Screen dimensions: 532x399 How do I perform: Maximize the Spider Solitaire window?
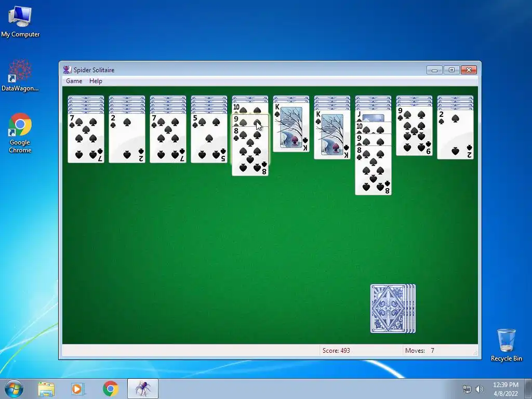(x=451, y=70)
